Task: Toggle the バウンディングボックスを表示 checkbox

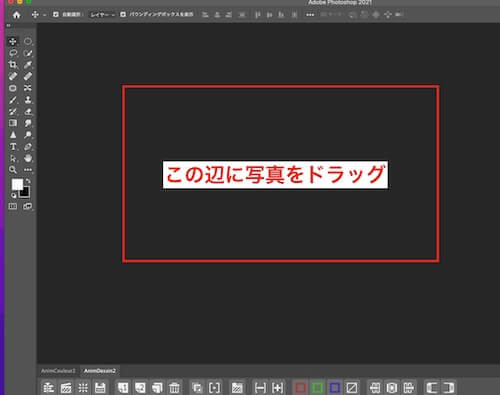Action: [123, 15]
